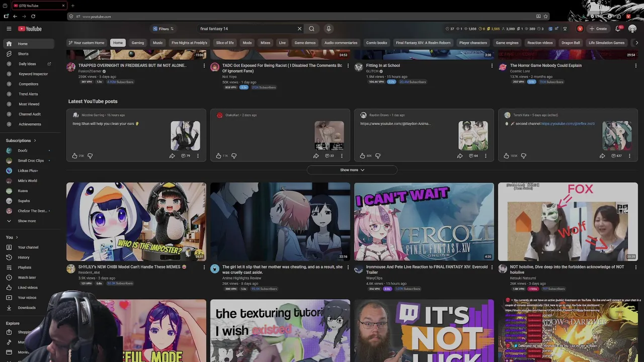Select the Music chip
Screen dimensions: 644x362
coord(158,43)
